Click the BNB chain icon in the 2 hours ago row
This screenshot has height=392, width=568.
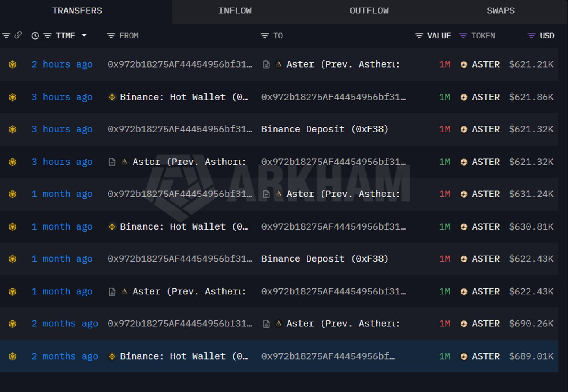tap(13, 64)
